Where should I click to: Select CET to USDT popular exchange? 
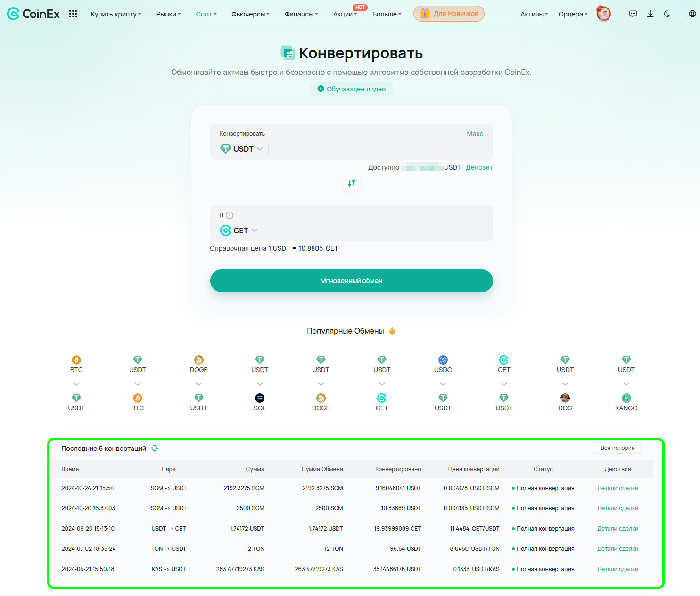(504, 384)
